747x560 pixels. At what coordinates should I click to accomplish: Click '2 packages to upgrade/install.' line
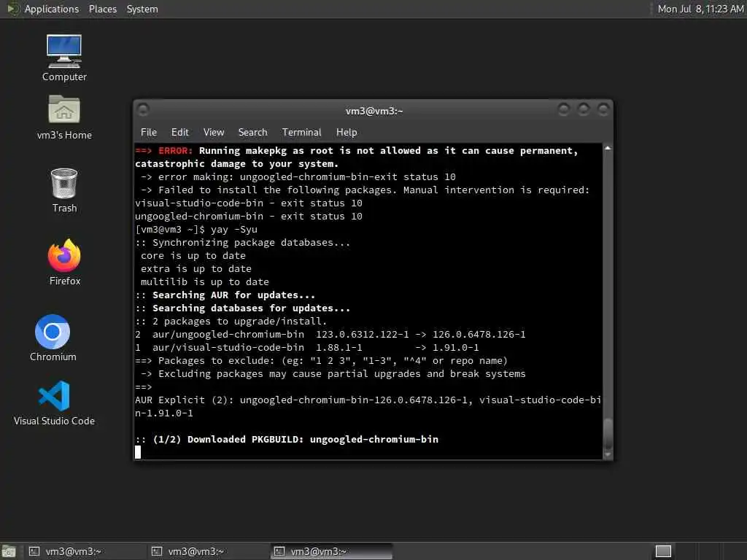click(x=231, y=322)
